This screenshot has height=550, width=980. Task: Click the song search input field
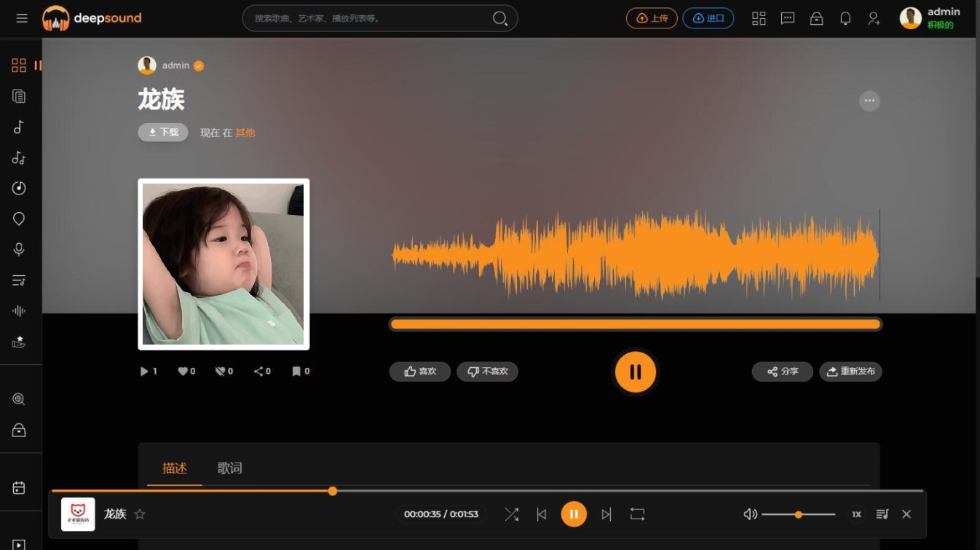tap(368, 18)
